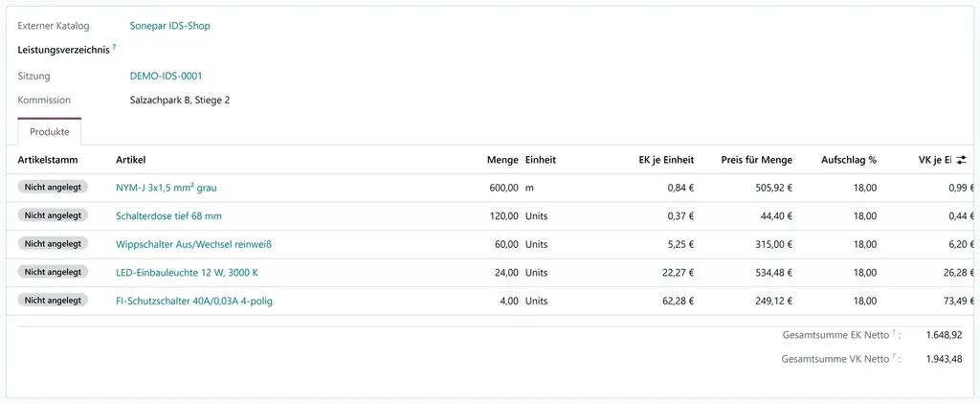Switch to Produkte tab

50,132
